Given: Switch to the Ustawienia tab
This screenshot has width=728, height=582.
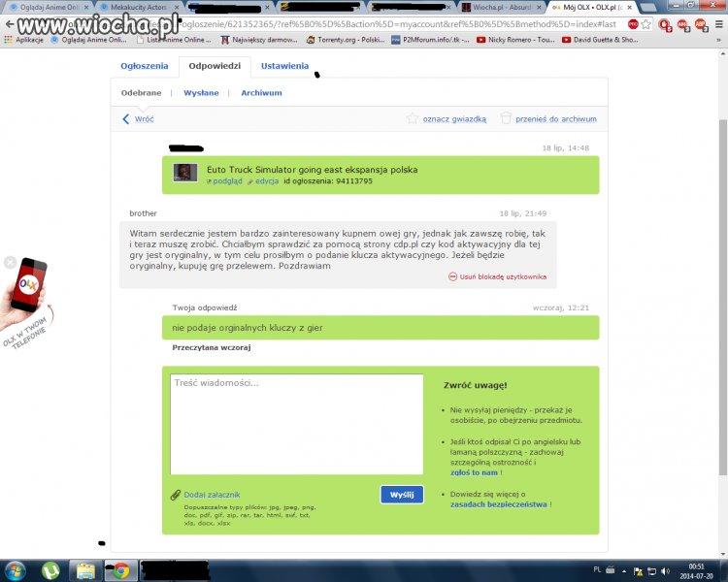Looking at the screenshot, I should tap(284, 66).
